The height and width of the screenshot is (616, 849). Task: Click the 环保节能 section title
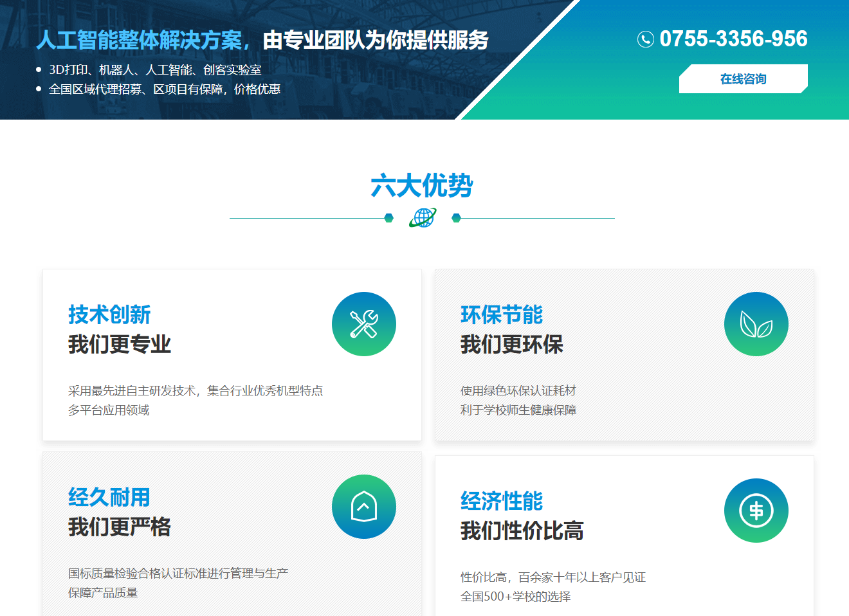coord(502,314)
